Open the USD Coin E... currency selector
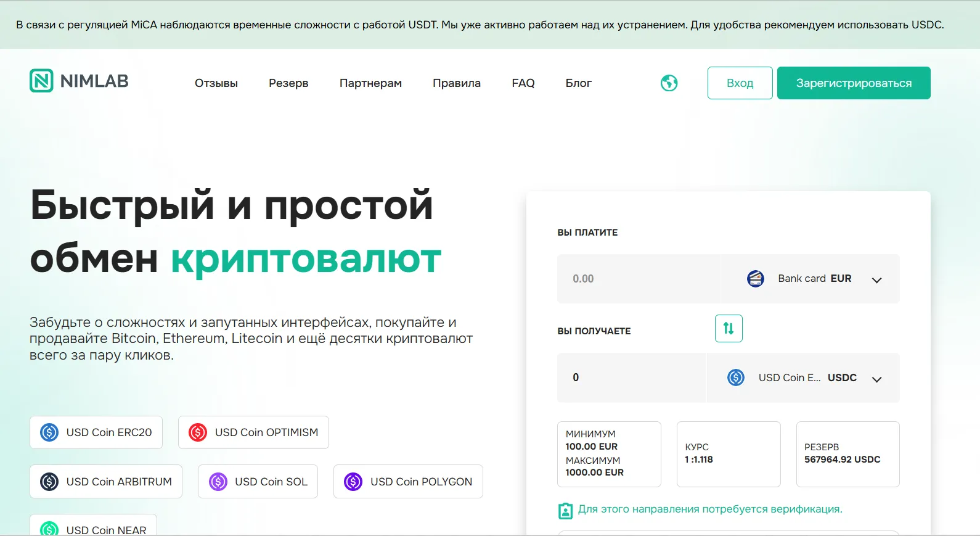980x536 pixels. click(803, 377)
